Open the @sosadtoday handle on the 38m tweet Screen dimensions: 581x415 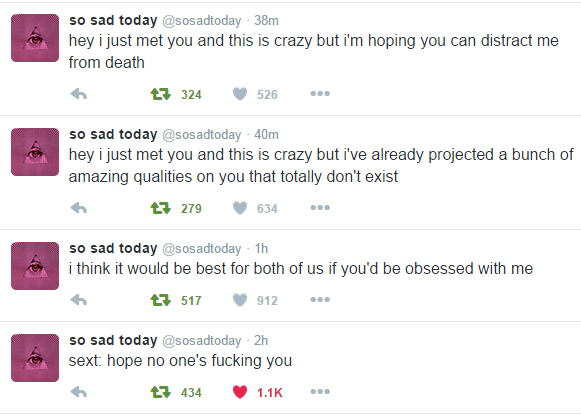click(x=202, y=21)
